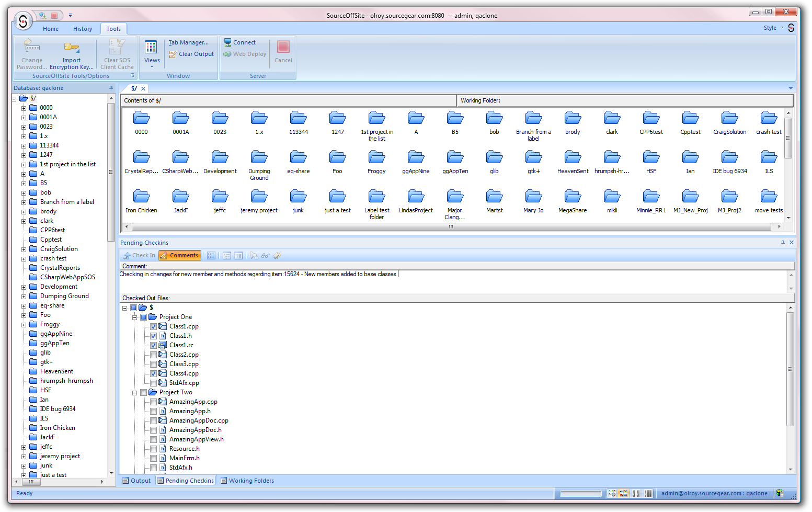Open the Style dropdown at top right

[772, 28]
